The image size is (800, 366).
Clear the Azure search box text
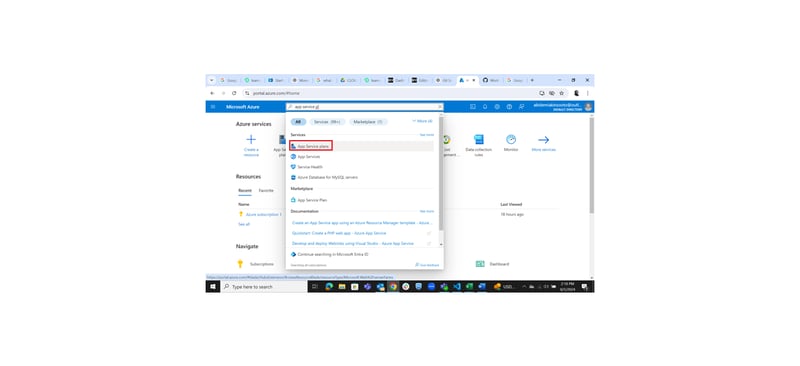pyautogui.click(x=440, y=107)
